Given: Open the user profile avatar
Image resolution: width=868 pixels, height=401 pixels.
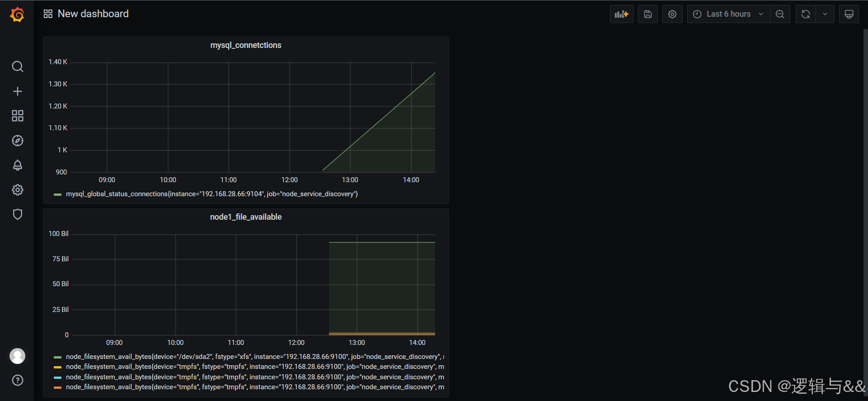Looking at the screenshot, I should coord(17,356).
